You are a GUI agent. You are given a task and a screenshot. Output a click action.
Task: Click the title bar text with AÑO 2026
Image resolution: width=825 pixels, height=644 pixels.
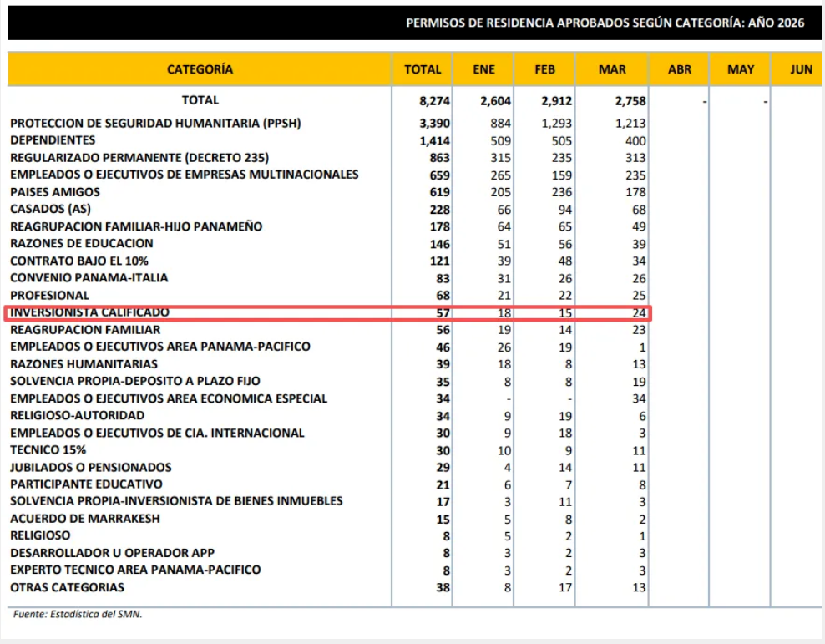pos(605,23)
